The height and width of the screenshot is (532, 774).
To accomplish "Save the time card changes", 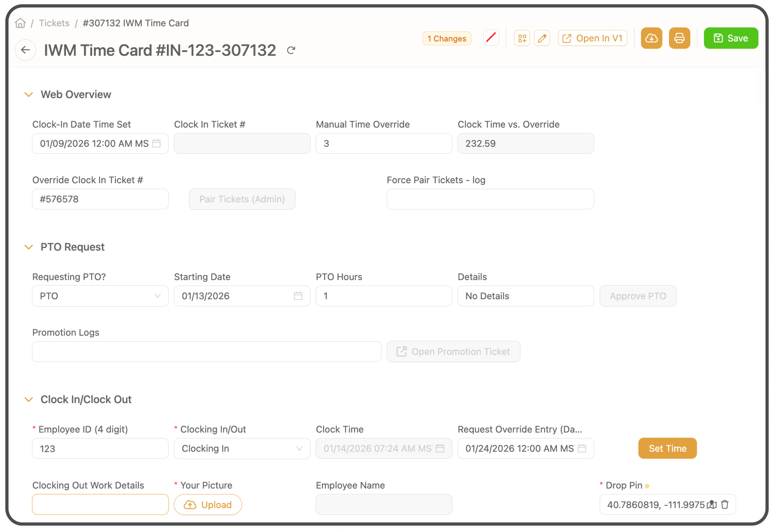I will (x=731, y=38).
